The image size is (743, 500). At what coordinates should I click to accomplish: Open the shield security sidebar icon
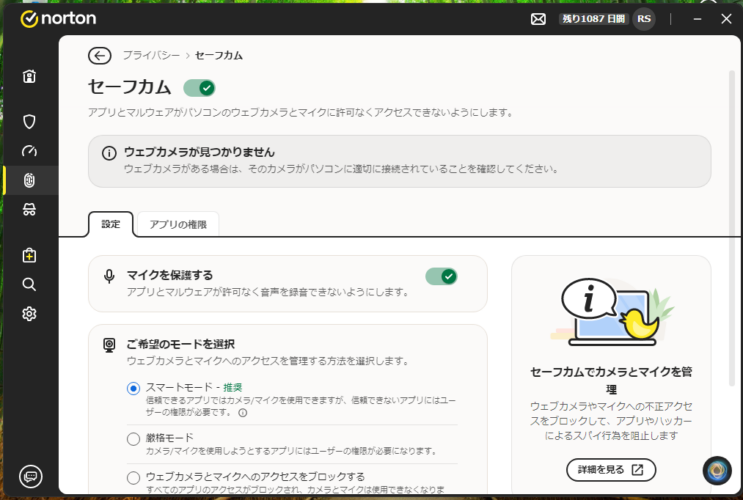pos(29,121)
